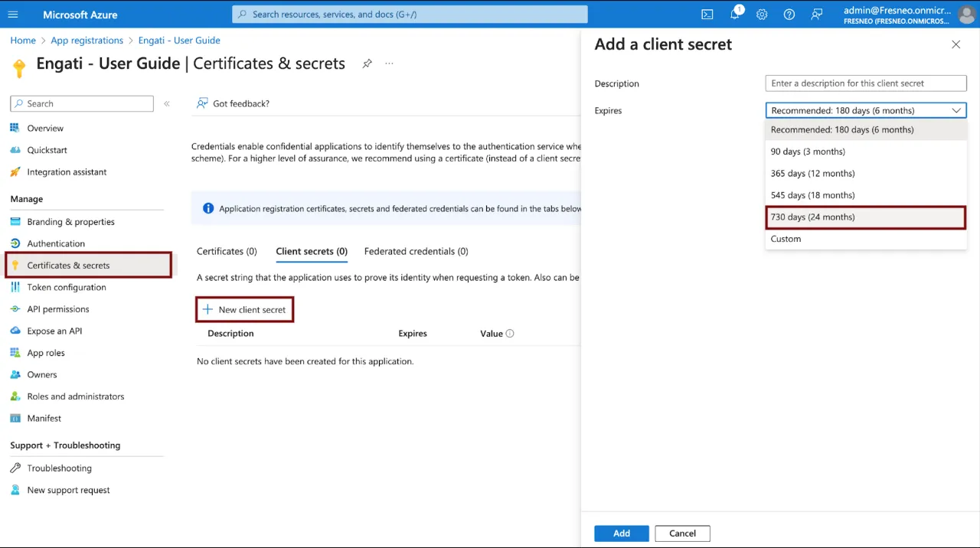This screenshot has height=548, width=980.
Task: Click the Integration assistant rocket icon
Action: (x=15, y=172)
